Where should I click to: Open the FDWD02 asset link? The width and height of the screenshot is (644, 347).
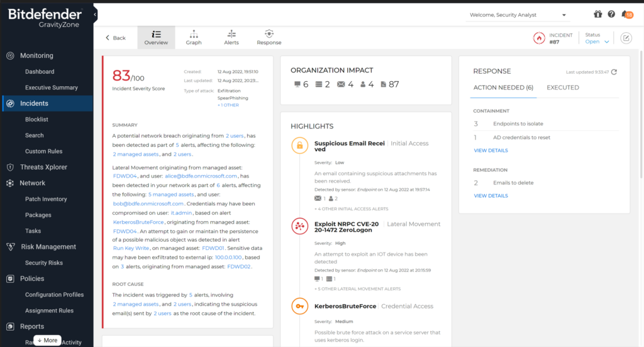tap(238, 266)
